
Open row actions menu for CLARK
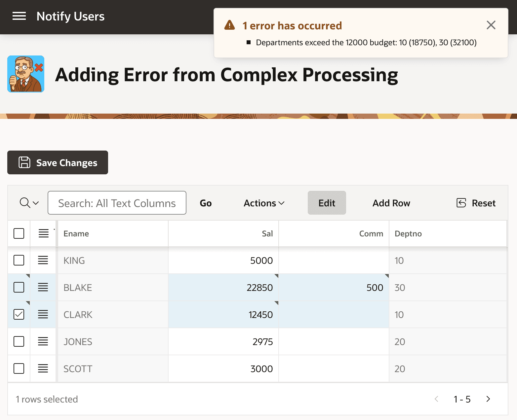coord(43,315)
